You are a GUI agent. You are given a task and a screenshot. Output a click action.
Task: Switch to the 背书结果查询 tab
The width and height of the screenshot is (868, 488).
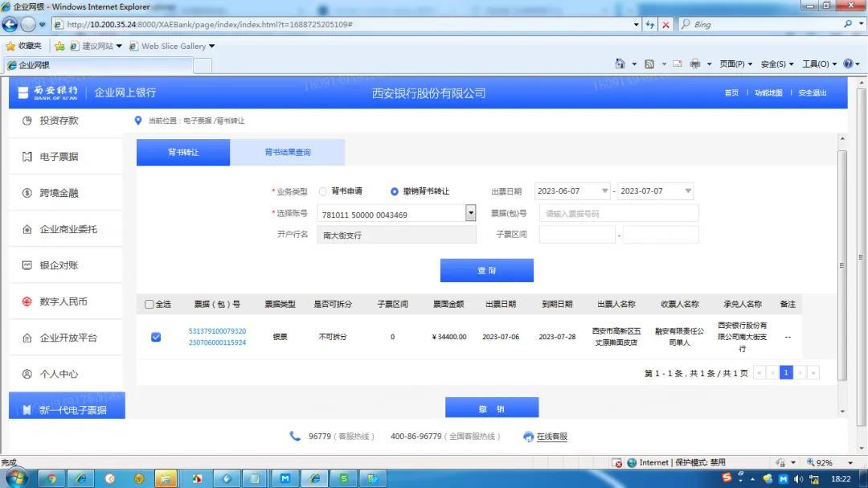point(287,152)
